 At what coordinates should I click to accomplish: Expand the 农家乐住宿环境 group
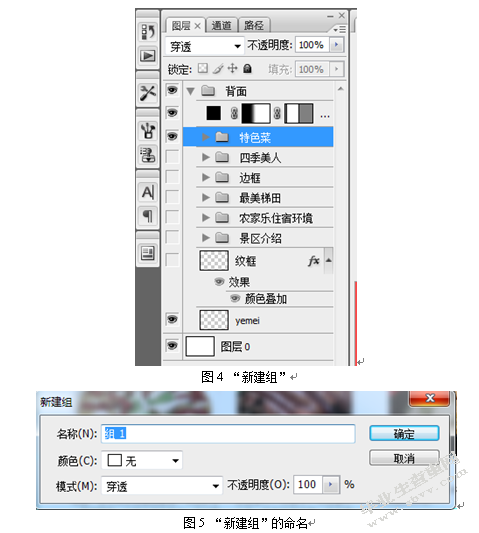(205, 218)
